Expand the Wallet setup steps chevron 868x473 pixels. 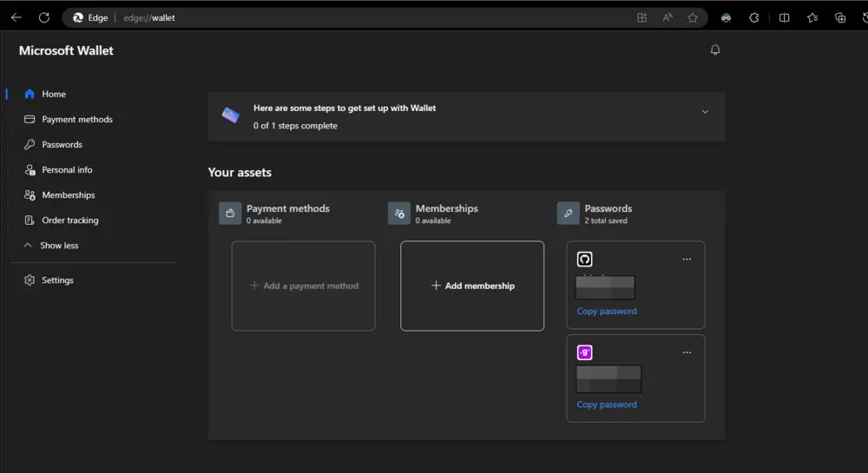[x=705, y=112]
